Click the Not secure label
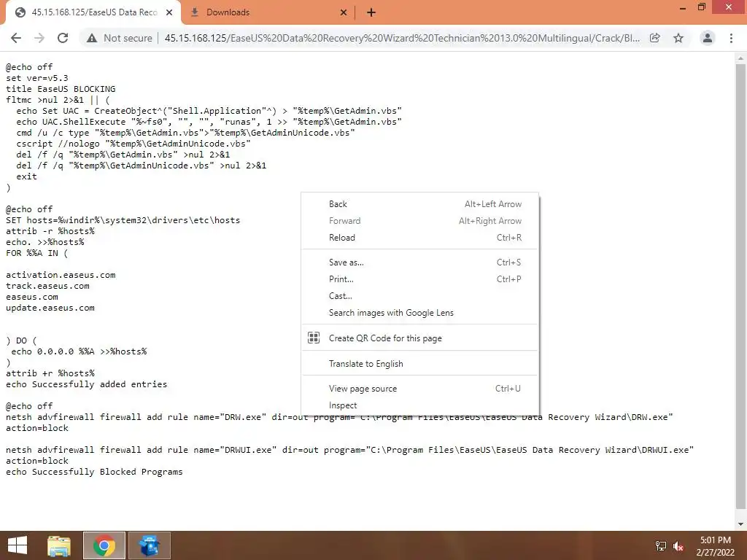 coord(128,38)
